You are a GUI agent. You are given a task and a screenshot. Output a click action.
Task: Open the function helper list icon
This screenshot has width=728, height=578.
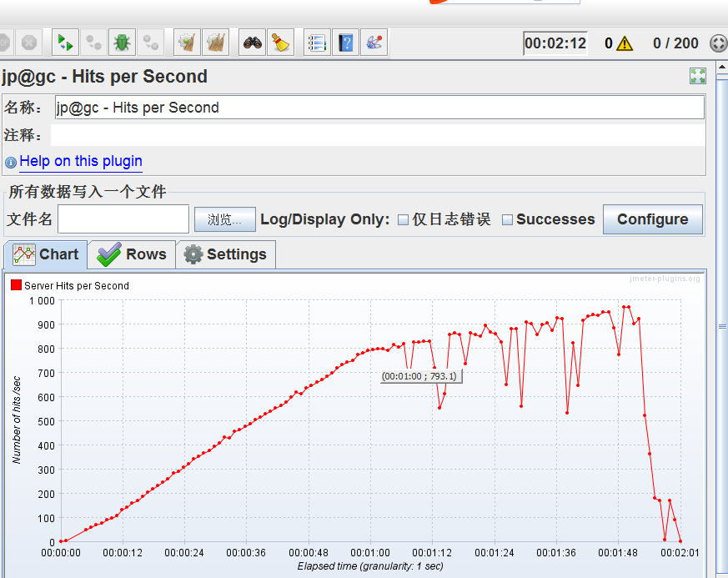[x=317, y=43]
